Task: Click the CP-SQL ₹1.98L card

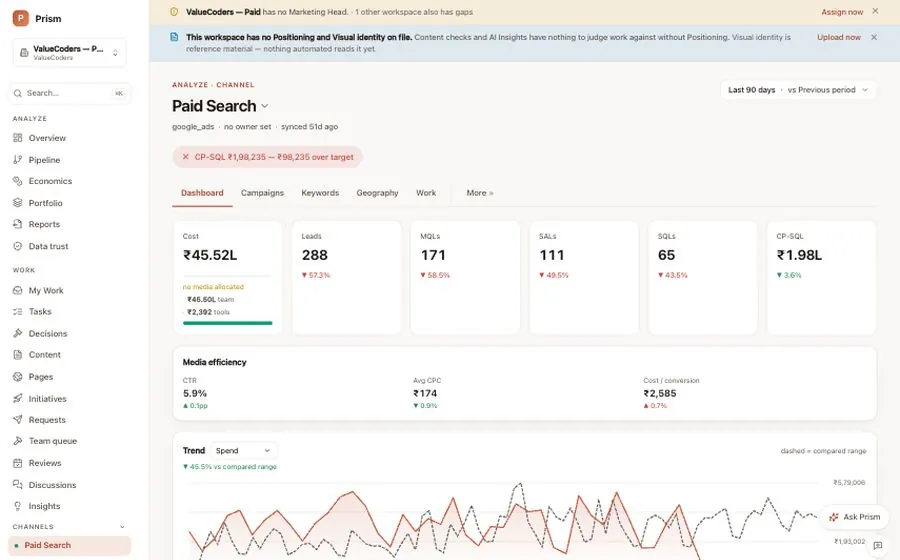Action: [x=821, y=277]
